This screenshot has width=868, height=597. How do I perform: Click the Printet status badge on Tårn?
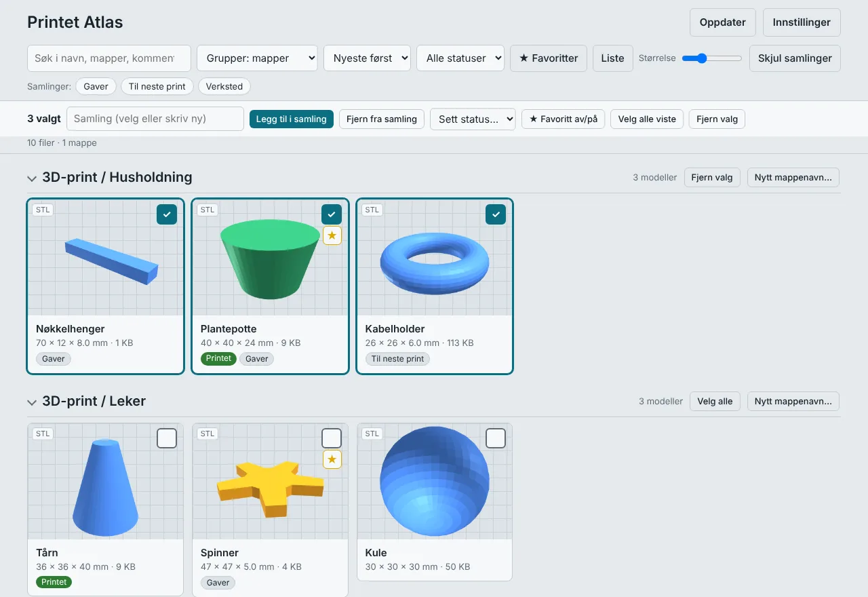click(x=54, y=582)
